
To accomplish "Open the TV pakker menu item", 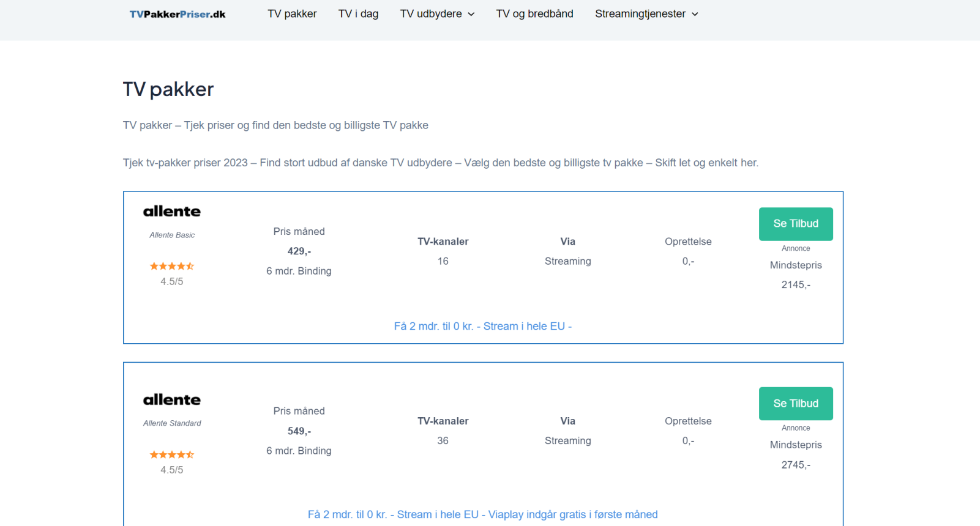I will click(292, 14).
